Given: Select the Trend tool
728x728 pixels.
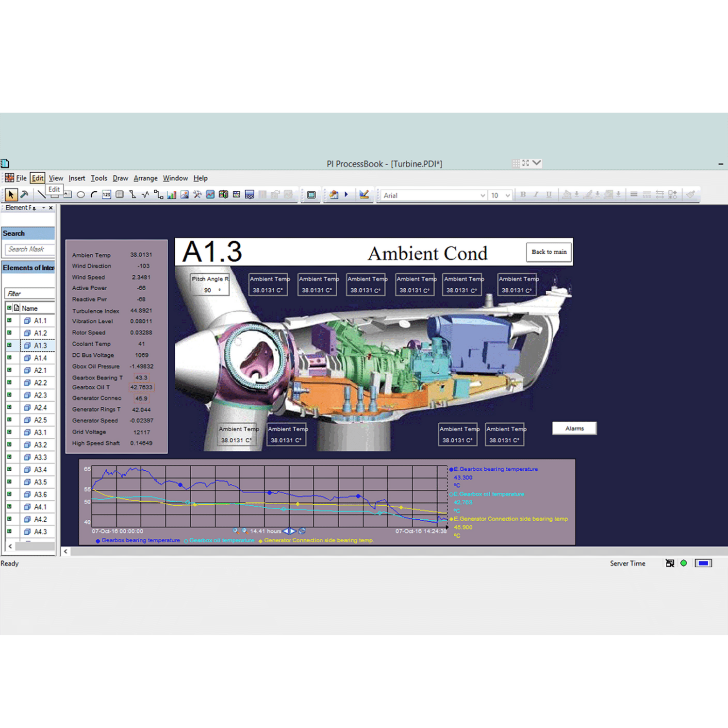Looking at the screenshot, I should click(x=210, y=195).
